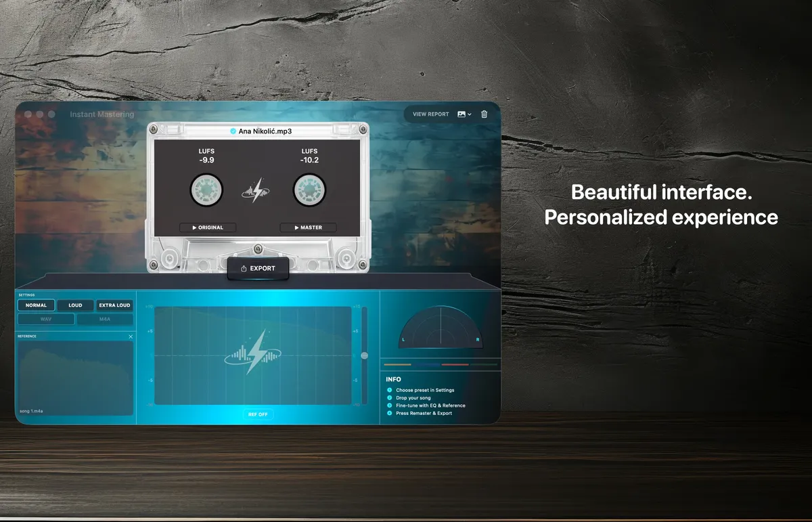Click the play icon on the ORIGINAL button
The image size is (812, 522).
pos(194,227)
